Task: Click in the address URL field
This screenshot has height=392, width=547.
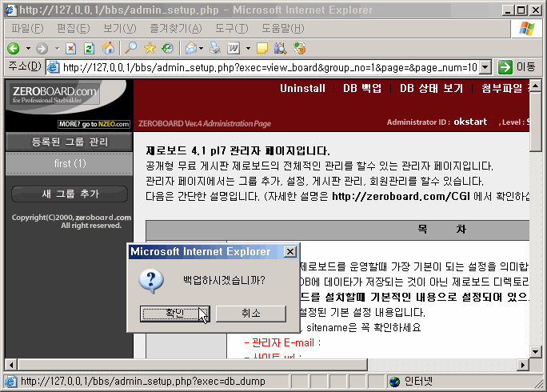Action: pos(270,67)
